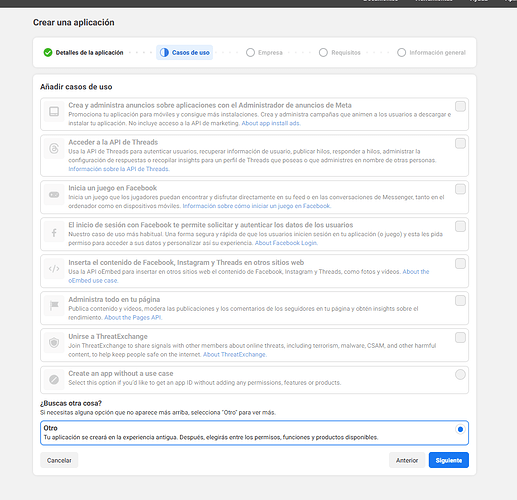Click the Facebook login 'f' icon
Viewport: 517px width, 500px height.
pyautogui.click(x=54, y=233)
